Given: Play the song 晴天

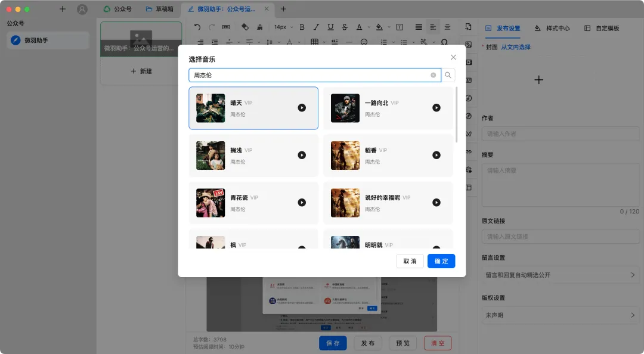Looking at the screenshot, I should [x=302, y=108].
